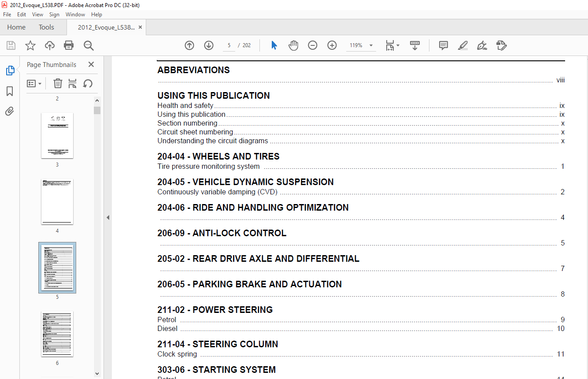This screenshot has width=588, height=379.
Task: Open Page Thumbnails sidebar icon
Action: tap(10, 71)
